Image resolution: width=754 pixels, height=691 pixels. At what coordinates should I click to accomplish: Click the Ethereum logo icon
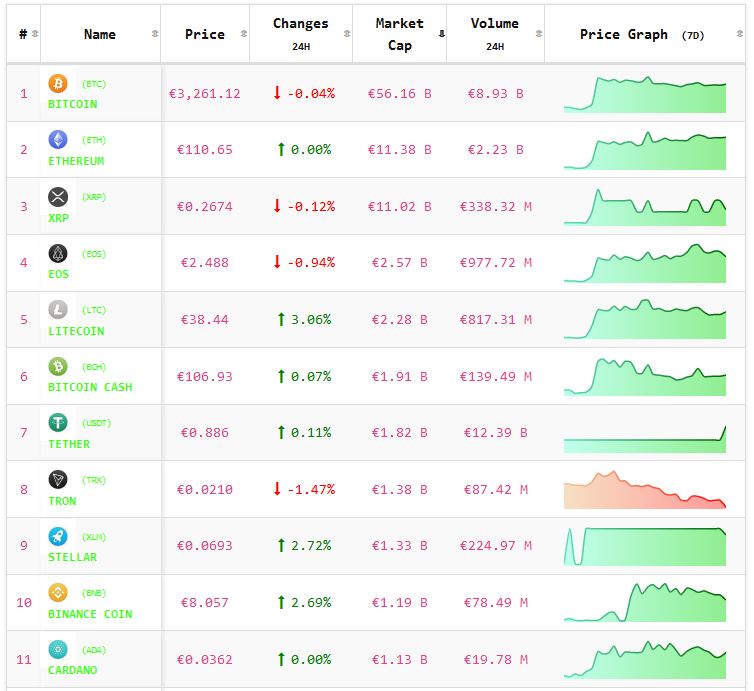click(x=58, y=140)
